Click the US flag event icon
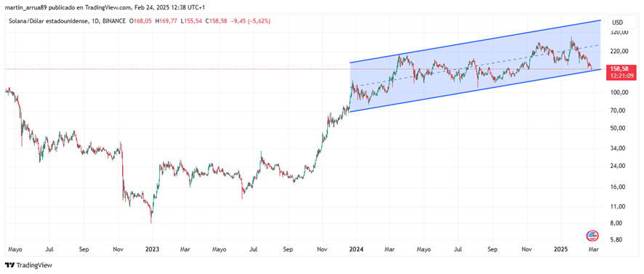The image size is (644, 274). tap(592, 235)
